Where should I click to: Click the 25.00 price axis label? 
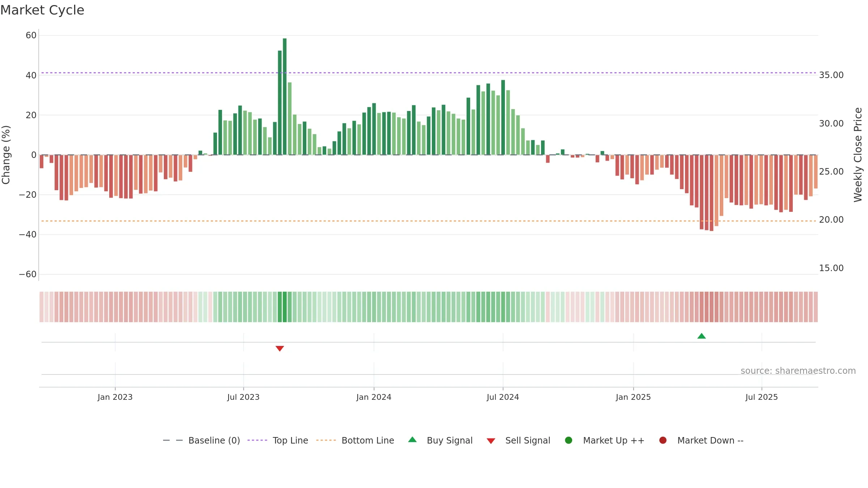click(x=831, y=172)
